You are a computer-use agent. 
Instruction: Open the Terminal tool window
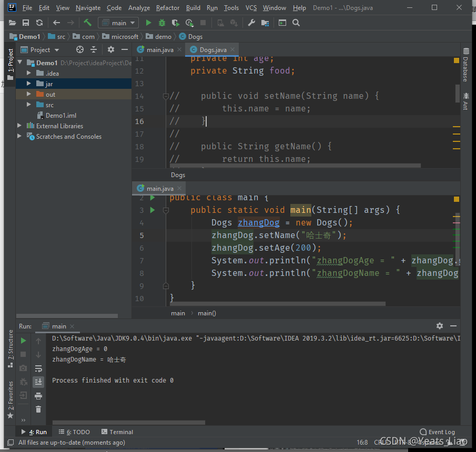tap(117, 432)
